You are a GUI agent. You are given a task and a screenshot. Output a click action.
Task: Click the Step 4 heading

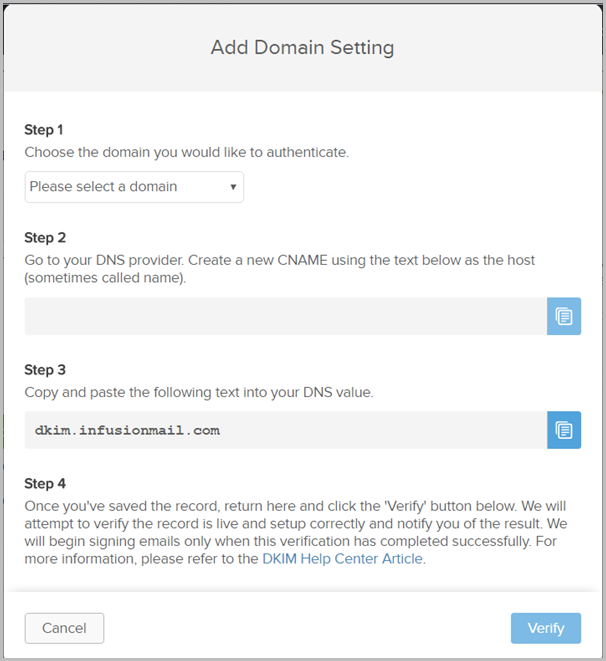click(45, 484)
